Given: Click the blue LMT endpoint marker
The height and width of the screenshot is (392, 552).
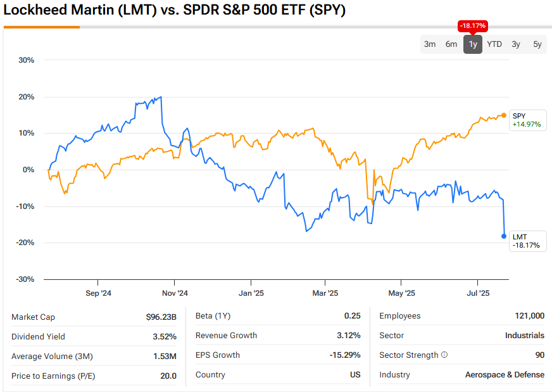Looking at the screenshot, I should (504, 236).
